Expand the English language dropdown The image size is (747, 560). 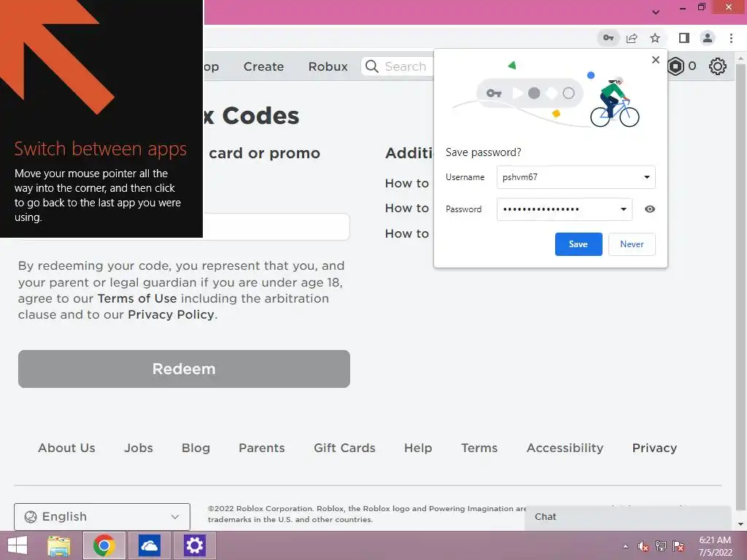point(102,517)
